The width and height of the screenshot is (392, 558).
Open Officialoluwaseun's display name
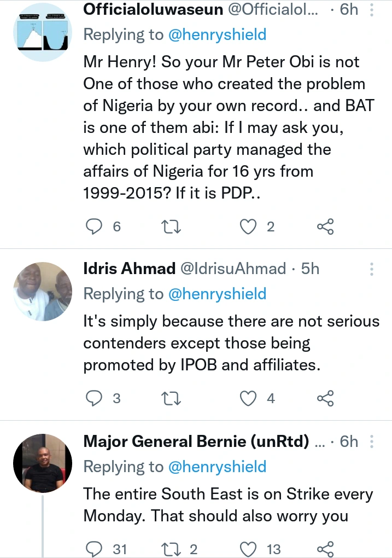(x=146, y=10)
